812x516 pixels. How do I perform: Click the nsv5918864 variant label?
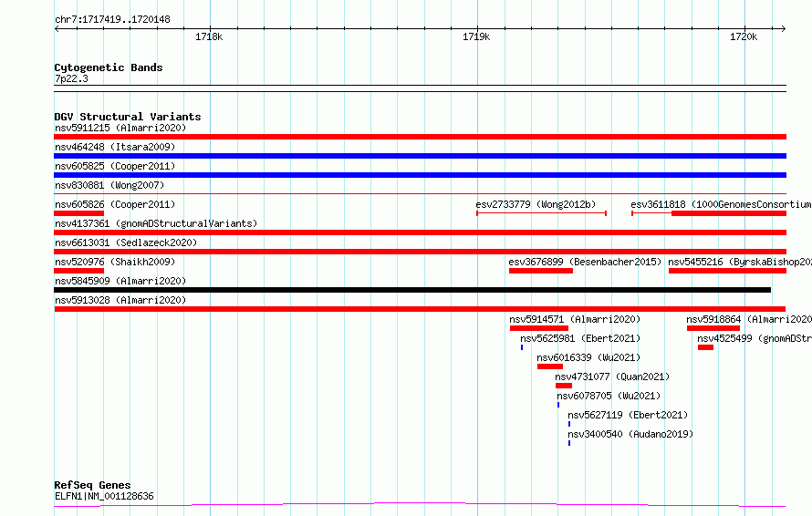point(749,319)
